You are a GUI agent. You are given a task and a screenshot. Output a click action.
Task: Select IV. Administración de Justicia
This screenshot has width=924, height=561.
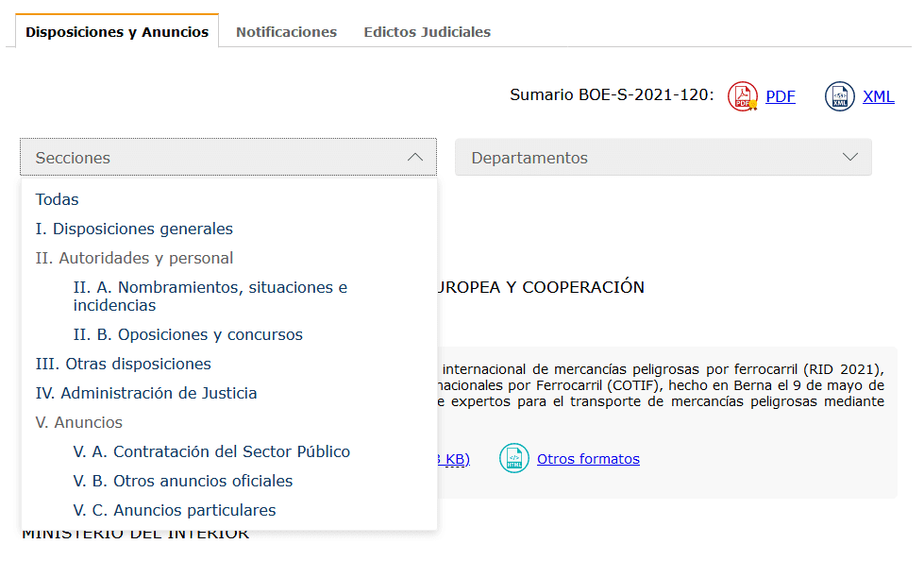click(x=145, y=393)
